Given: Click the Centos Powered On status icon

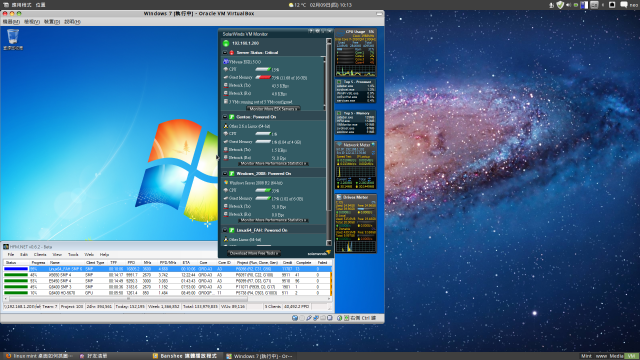Looking at the screenshot, I should click(x=231, y=117).
